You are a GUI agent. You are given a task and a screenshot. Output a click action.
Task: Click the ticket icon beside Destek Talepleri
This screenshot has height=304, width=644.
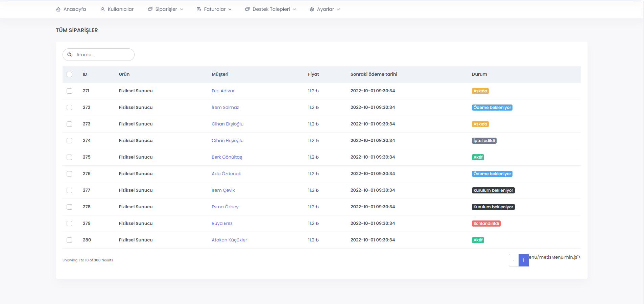coord(247,9)
